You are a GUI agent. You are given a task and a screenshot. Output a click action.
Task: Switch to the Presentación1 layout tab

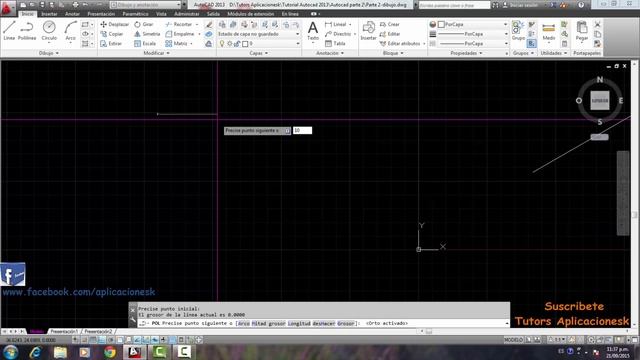tap(64, 331)
